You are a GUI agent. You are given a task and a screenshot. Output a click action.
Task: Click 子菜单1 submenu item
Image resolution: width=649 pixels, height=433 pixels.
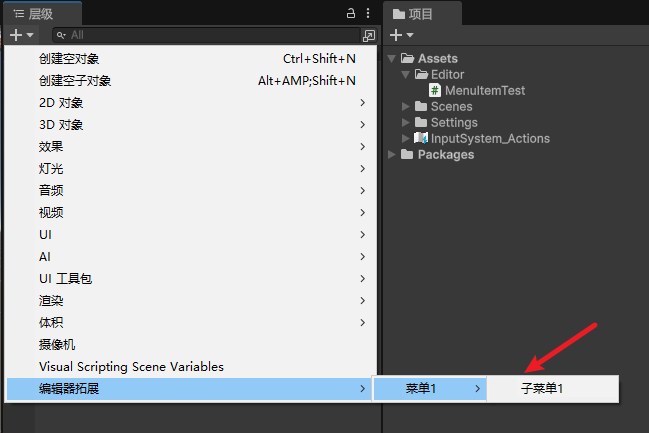coord(542,389)
